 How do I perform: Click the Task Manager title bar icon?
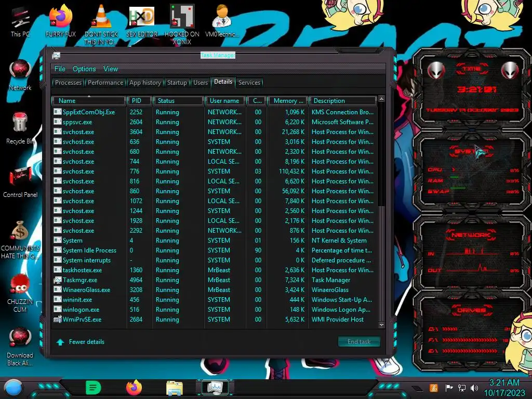(56, 55)
